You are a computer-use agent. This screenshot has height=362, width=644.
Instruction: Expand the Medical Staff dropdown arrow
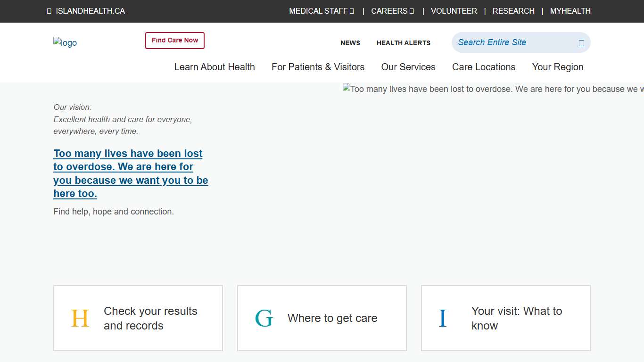pyautogui.click(x=352, y=11)
